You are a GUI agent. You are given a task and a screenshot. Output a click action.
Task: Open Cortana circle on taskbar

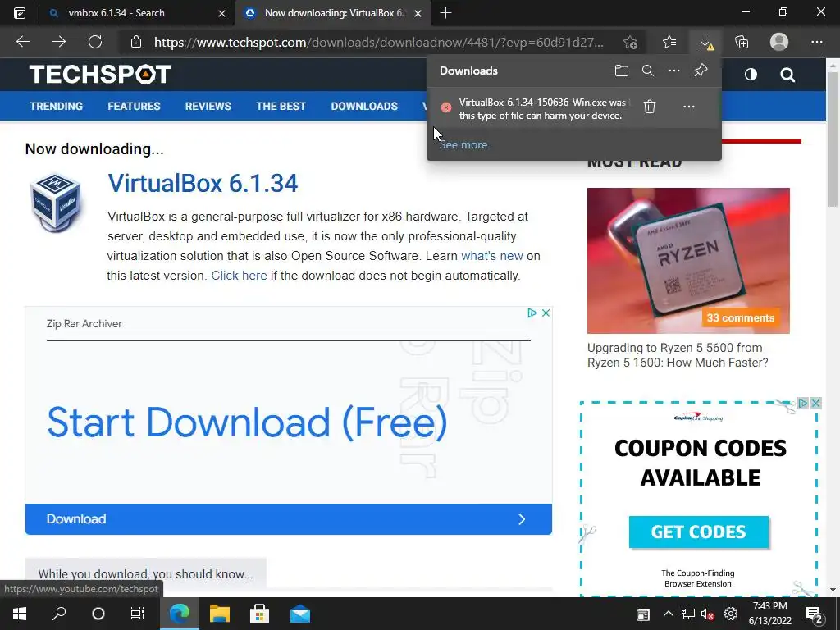pos(98,614)
